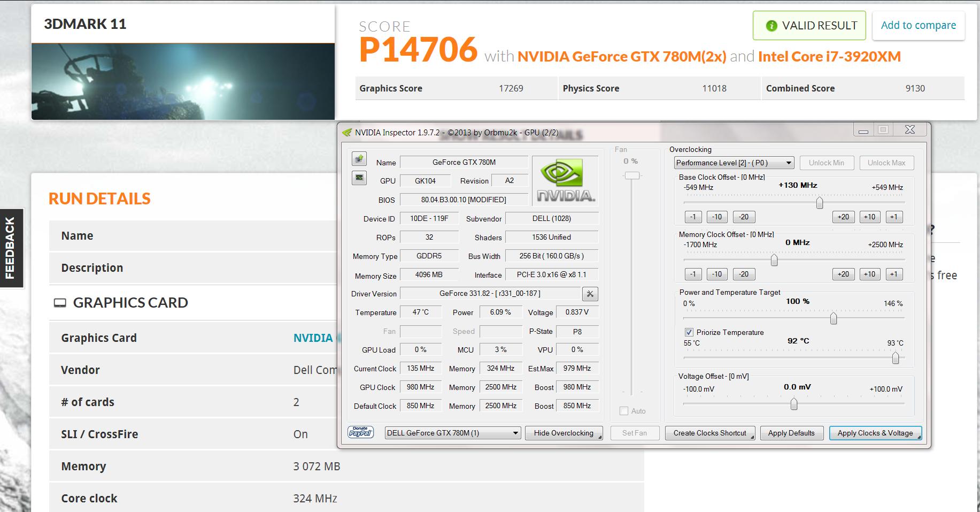The height and width of the screenshot is (512, 980).
Task: Click the Hide Overclocking button
Action: (x=564, y=433)
